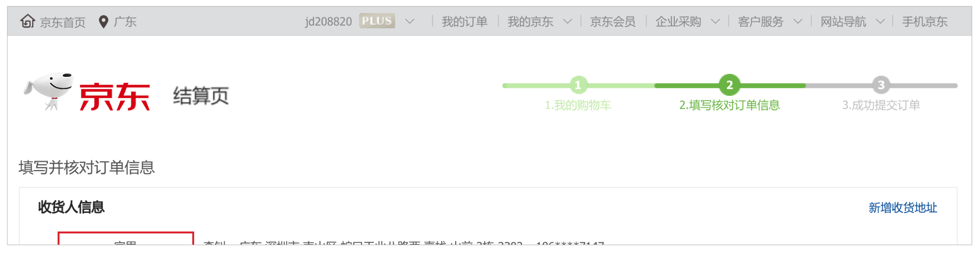The width and height of the screenshot is (980, 253).
Task: Click the 结算页 page title
Action: point(201,96)
